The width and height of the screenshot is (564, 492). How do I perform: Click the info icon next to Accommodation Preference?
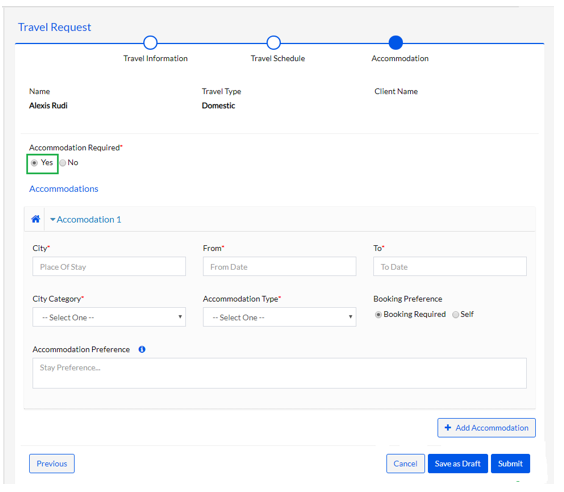[142, 349]
